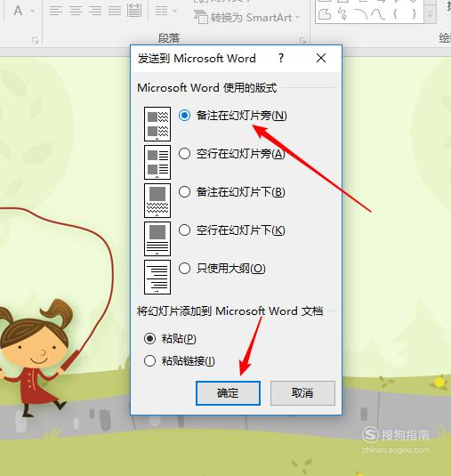Align text left in the ribbon

pos(56,11)
